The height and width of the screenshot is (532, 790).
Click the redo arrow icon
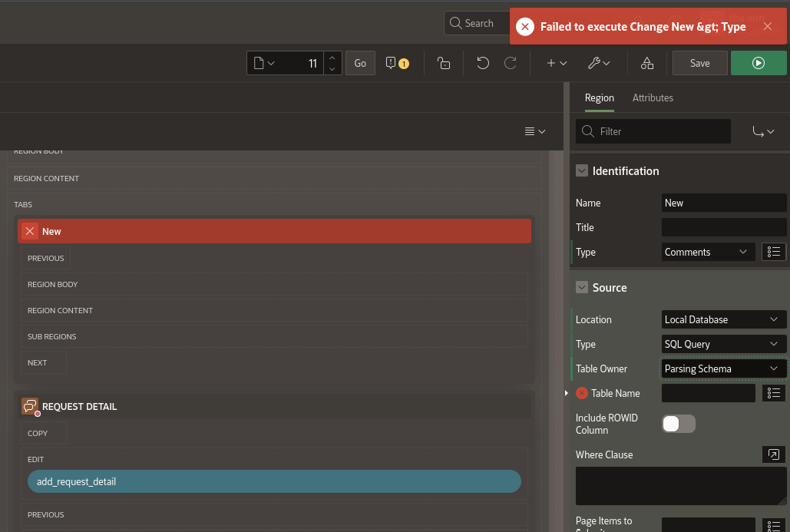pos(510,63)
